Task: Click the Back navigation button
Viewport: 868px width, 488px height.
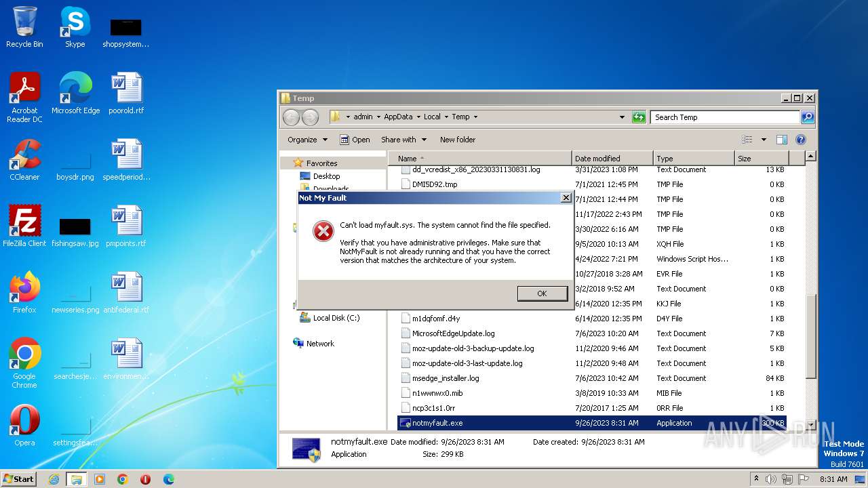Action: click(x=291, y=117)
